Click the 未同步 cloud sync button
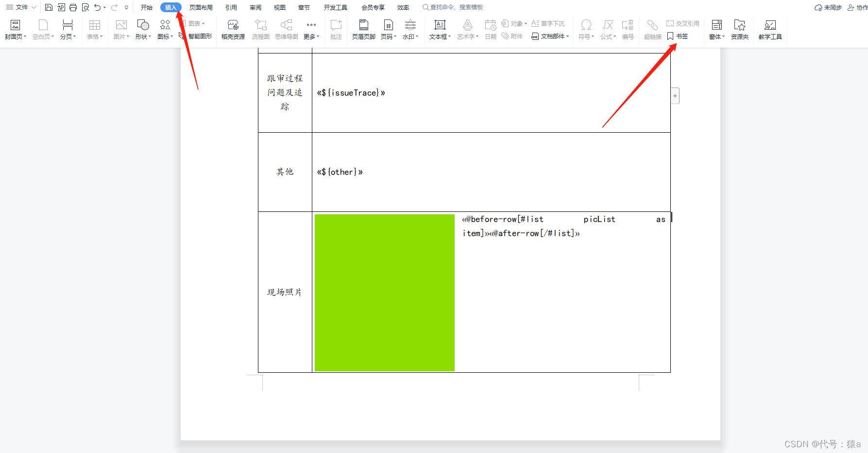This screenshot has width=868, height=453. 828,7
